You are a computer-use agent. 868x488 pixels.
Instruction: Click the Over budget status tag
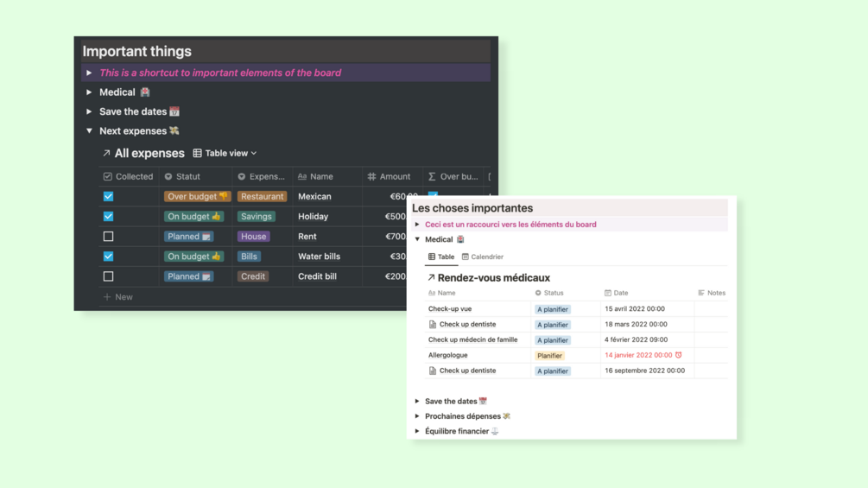pos(197,196)
